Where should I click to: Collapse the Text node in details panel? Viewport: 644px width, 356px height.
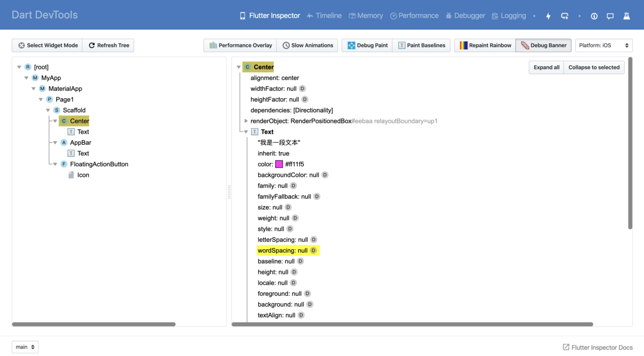coord(246,132)
